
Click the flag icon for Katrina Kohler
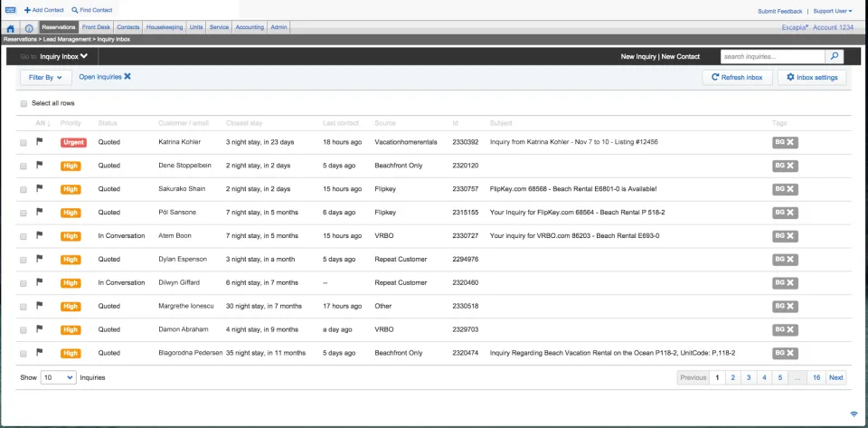[x=39, y=141]
